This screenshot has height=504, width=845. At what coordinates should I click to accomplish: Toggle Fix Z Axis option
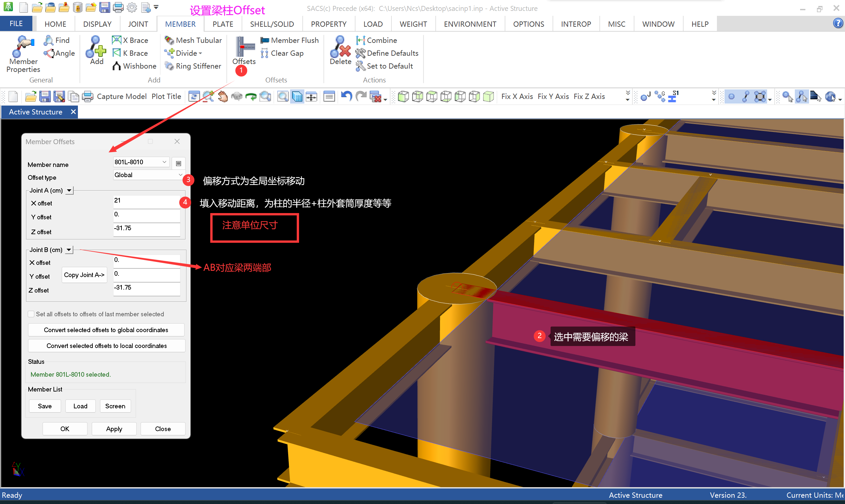tap(589, 96)
